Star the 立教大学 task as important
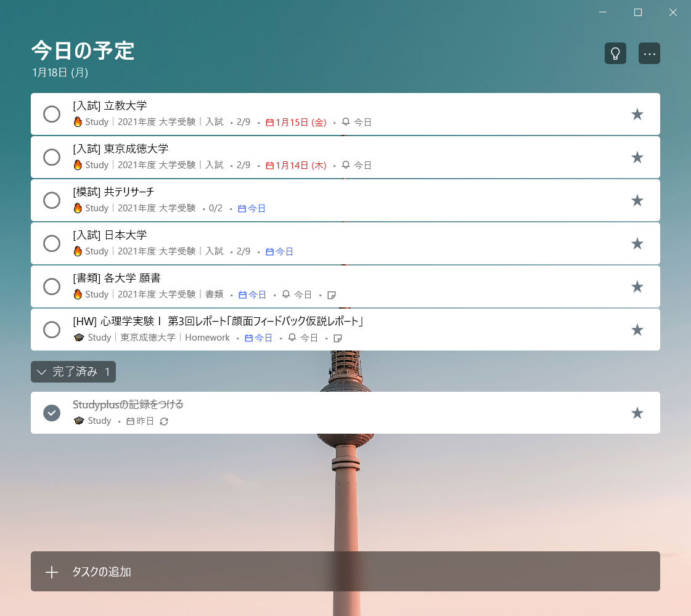 tap(637, 114)
